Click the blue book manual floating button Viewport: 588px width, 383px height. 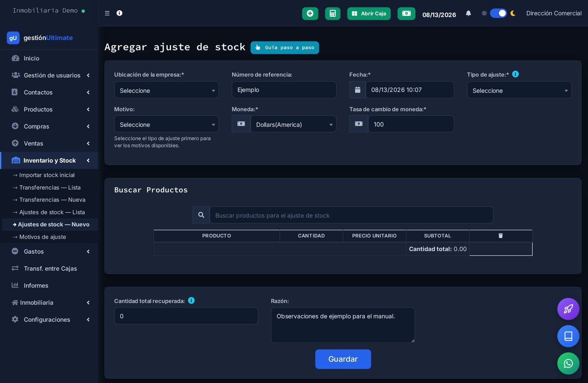pos(568,336)
